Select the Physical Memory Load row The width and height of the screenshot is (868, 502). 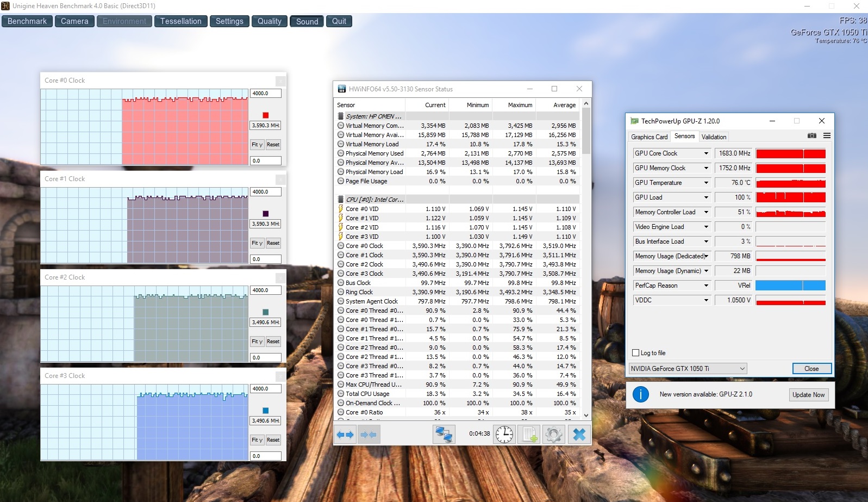[x=457, y=172]
